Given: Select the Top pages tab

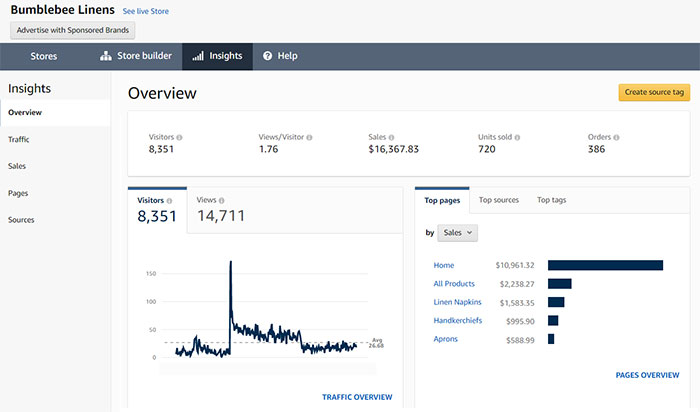Looking at the screenshot, I should (x=442, y=200).
